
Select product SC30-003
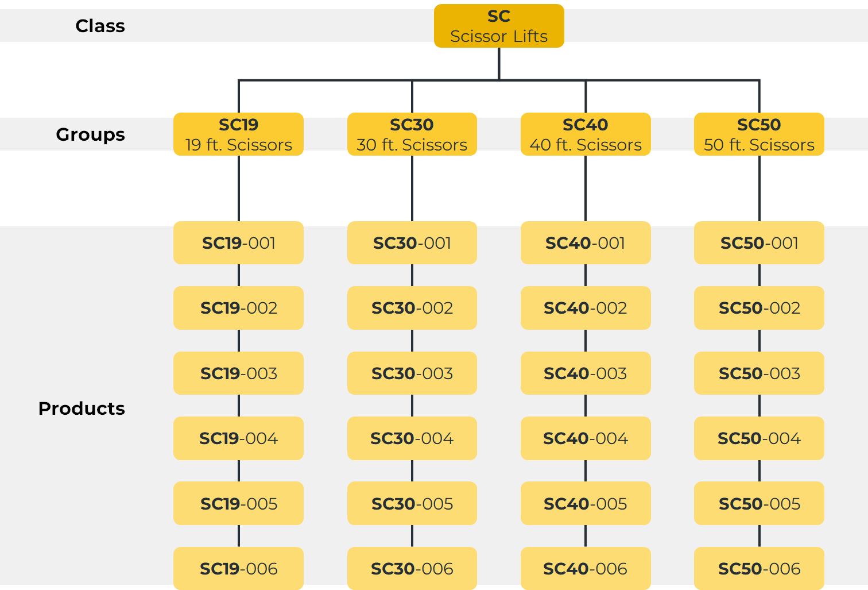pos(412,373)
